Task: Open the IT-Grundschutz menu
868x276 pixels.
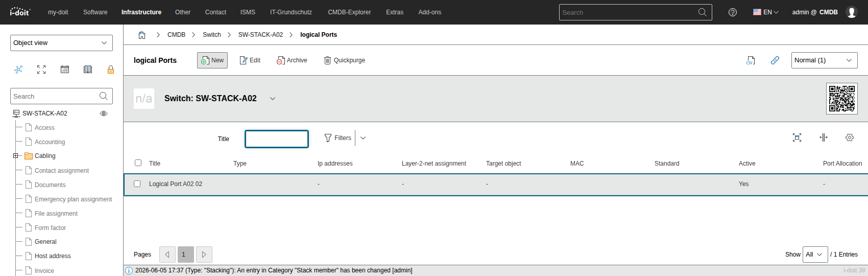Action: tap(291, 12)
